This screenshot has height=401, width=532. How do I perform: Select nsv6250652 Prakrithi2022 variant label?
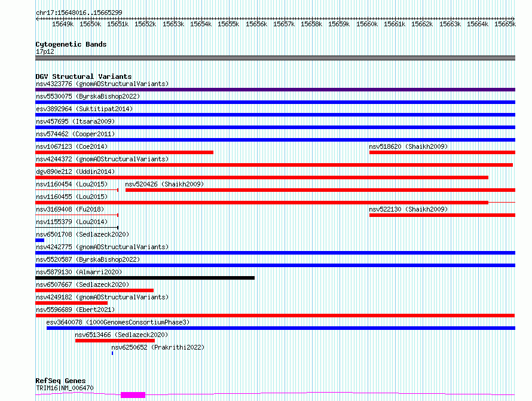pos(158,347)
